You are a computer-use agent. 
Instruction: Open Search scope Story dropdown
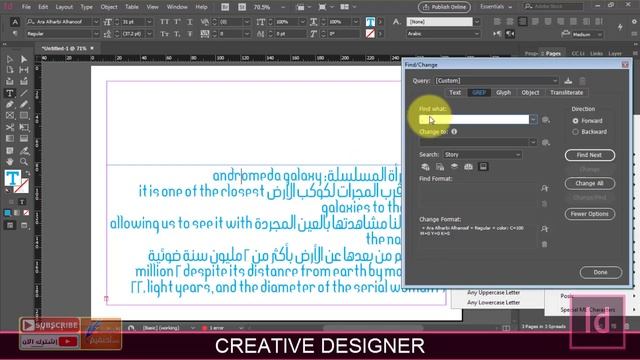(x=482, y=155)
